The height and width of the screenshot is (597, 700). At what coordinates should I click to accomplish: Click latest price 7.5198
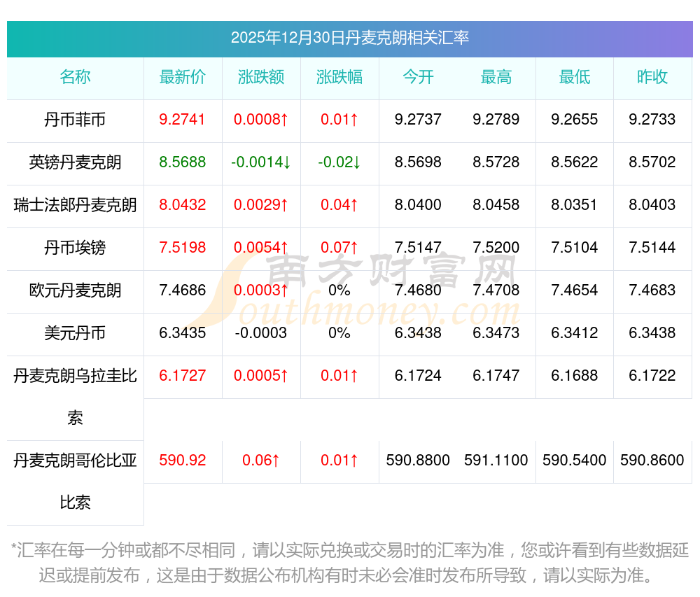click(x=183, y=247)
